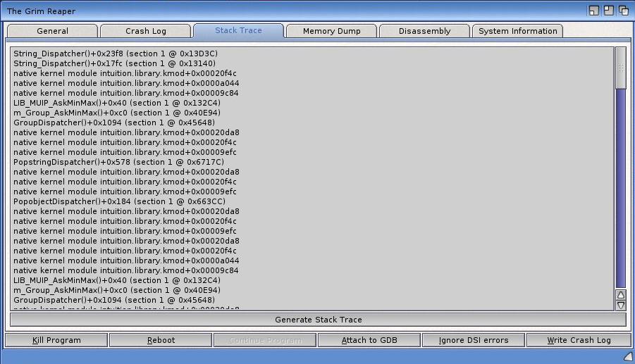Click the Write Crash Log button
Viewport: 635px width, 364px height.
pos(579,340)
